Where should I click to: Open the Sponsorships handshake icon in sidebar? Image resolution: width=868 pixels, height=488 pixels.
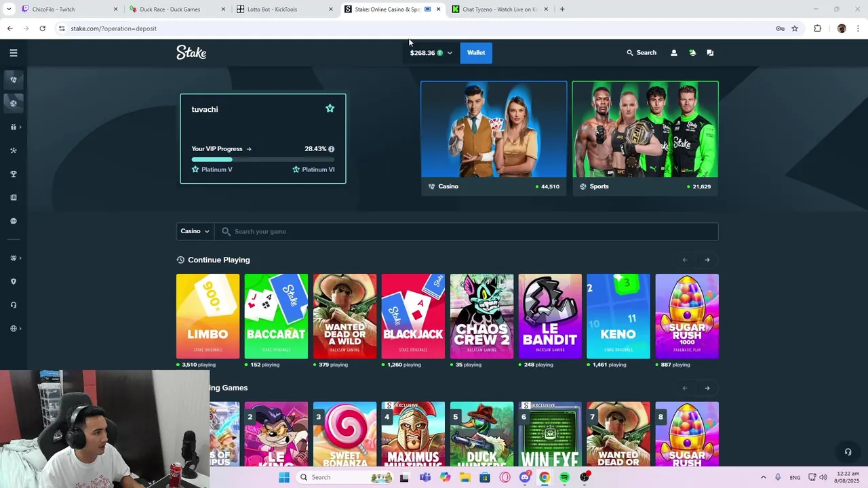pyautogui.click(x=13, y=258)
